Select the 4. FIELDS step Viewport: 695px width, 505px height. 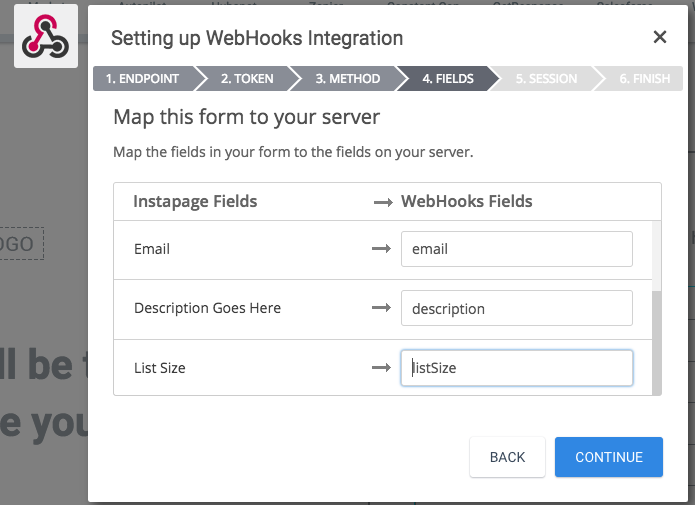point(448,78)
